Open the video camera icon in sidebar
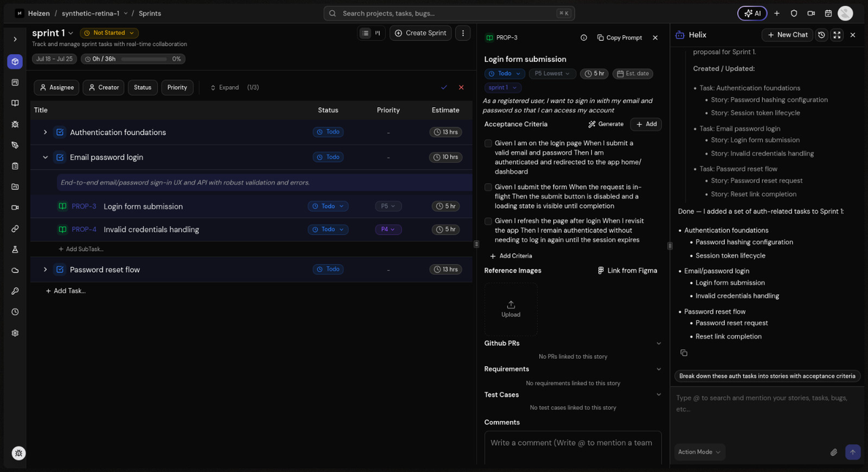This screenshot has width=868, height=472. coord(15,208)
